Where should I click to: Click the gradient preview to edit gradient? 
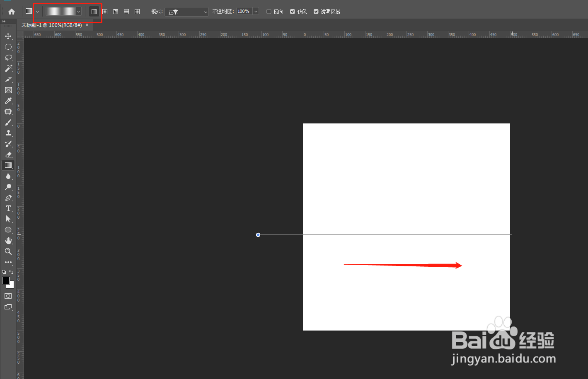pyautogui.click(x=60, y=12)
